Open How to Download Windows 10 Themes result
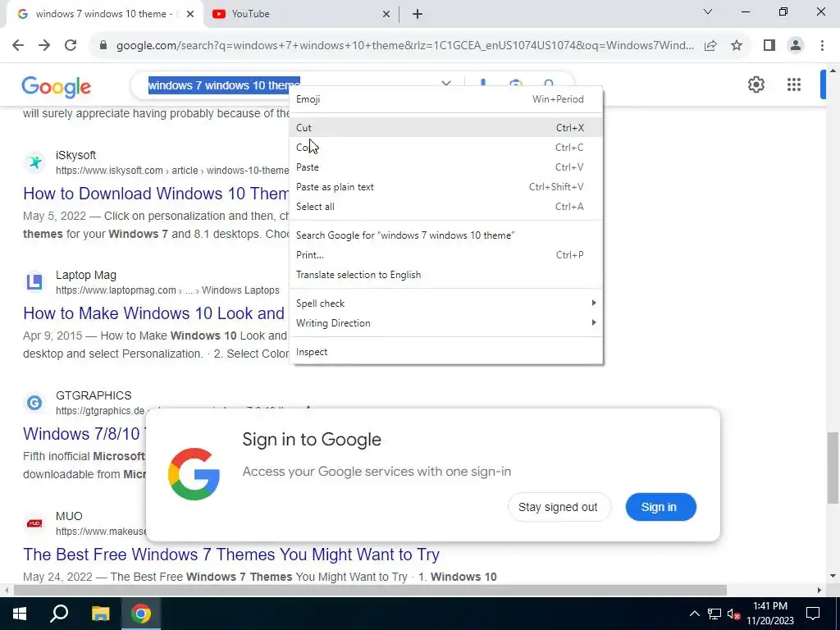 click(x=156, y=194)
